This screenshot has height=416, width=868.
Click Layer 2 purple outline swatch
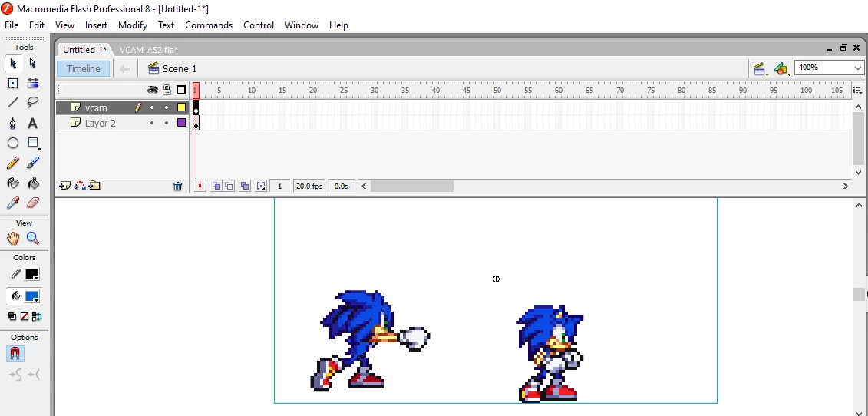(182, 123)
